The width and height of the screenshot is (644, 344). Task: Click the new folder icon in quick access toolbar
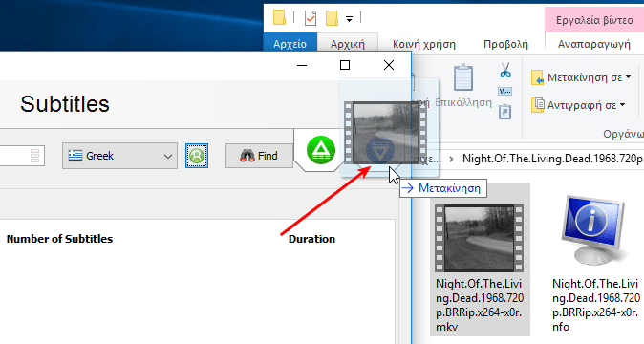click(x=332, y=18)
